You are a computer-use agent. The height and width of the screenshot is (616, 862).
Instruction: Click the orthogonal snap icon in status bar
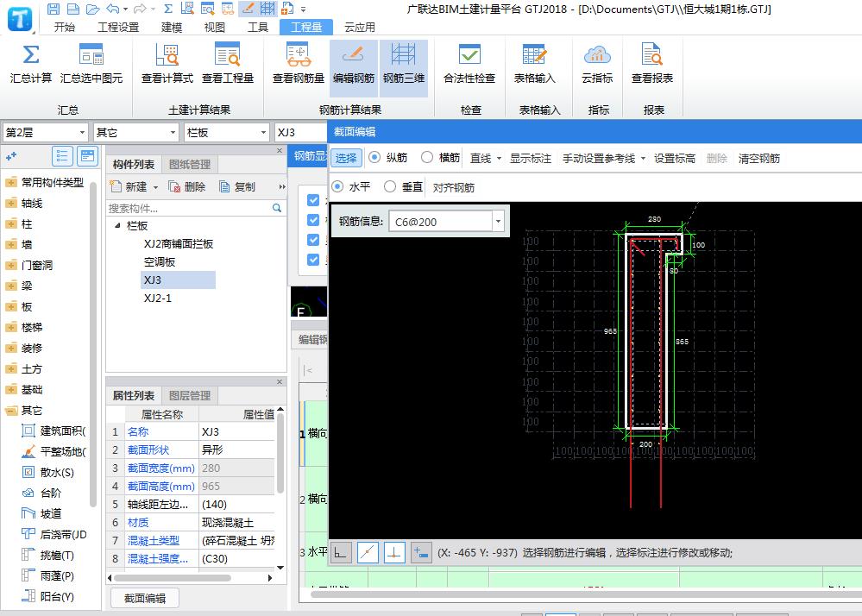[341, 552]
